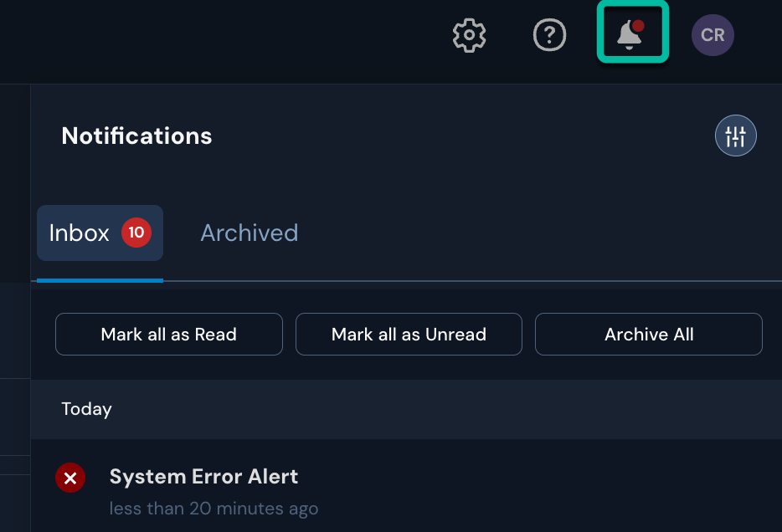The height and width of the screenshot is (532, 782).
Task: Click the red unread badge showing 10
Action: click(x=136, y=233)
